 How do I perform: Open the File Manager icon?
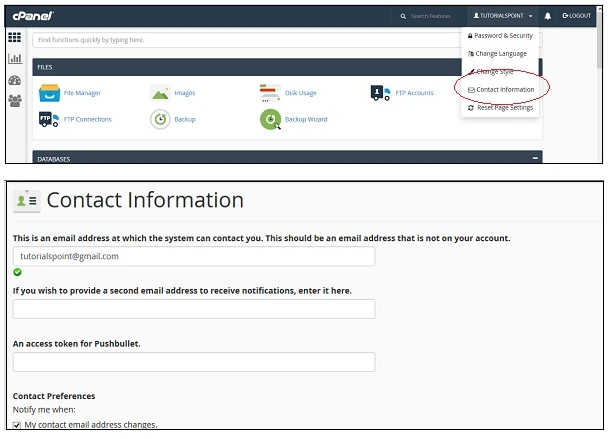[x=50, y=93]
